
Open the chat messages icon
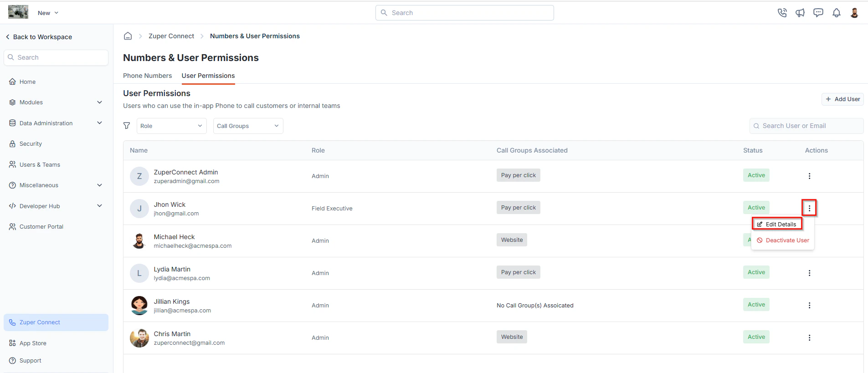pyautogui.click(x=818, y=13)
